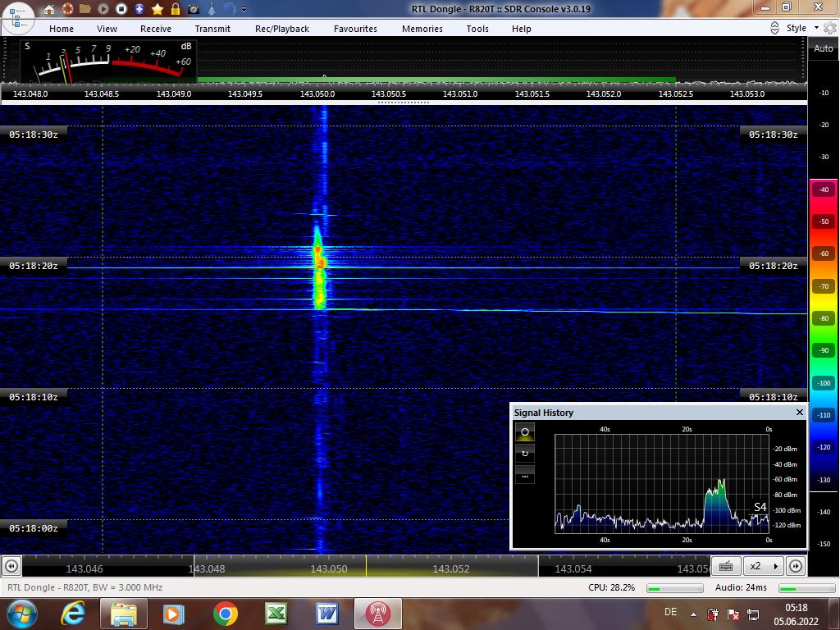Image resolution: width=840 pixels, height=630 pixels.
Task: Click the 143.052 label on bottom frequency bar
Action: point(451,569)
